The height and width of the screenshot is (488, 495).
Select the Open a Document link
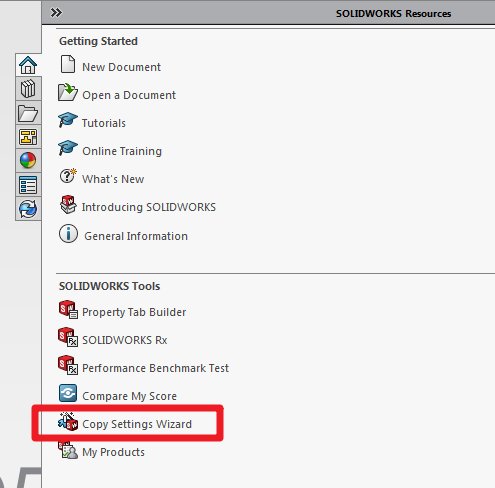pos(129,95)
